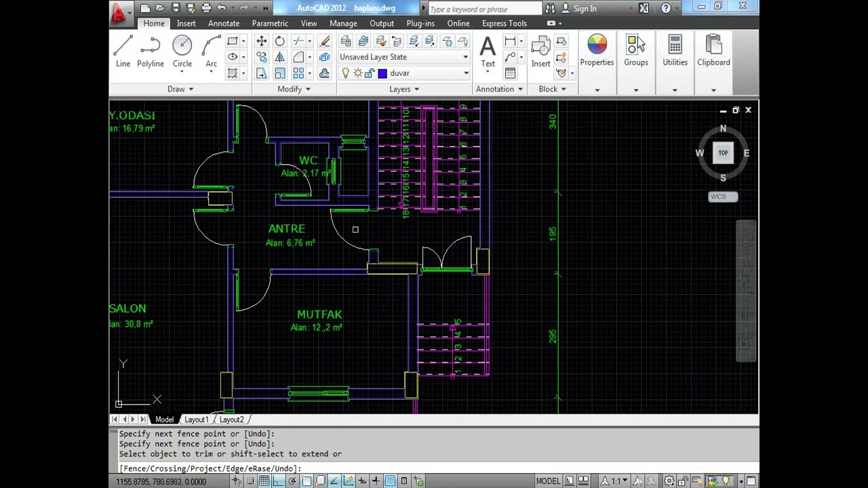Click the Copy tool in Modify panel
868x488 pixels.
(x=262, y=58)
